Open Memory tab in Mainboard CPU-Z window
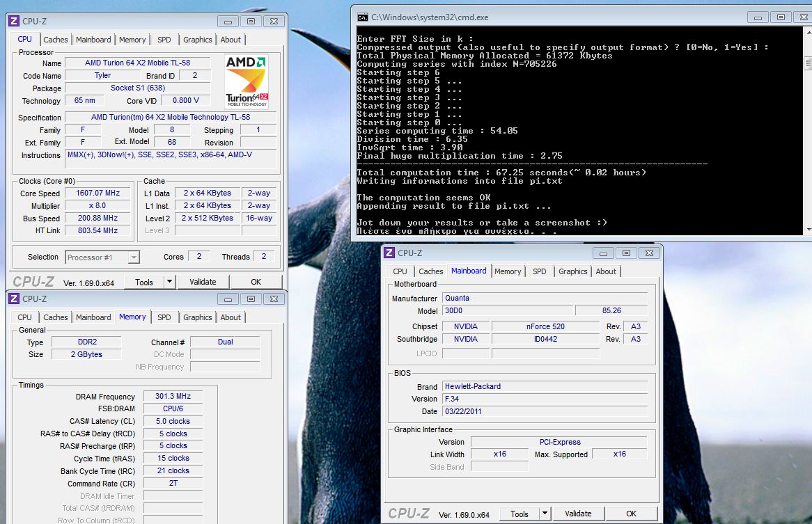 (x=508, y=271)
